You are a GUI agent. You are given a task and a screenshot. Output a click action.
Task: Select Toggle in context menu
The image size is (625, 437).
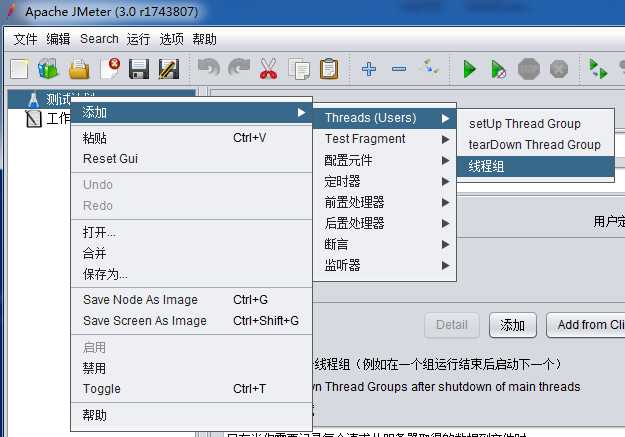pyautogui.click(x=191, y=389)
